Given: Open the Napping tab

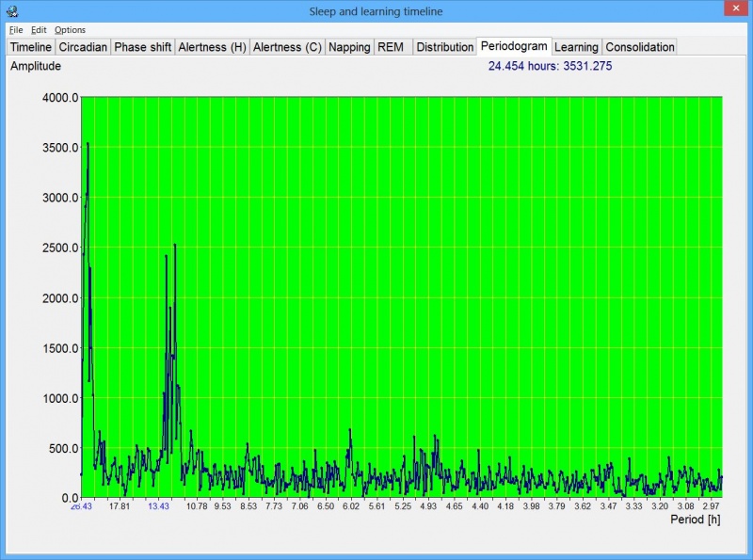Looking at the screenshot, I should pos(349,46).
